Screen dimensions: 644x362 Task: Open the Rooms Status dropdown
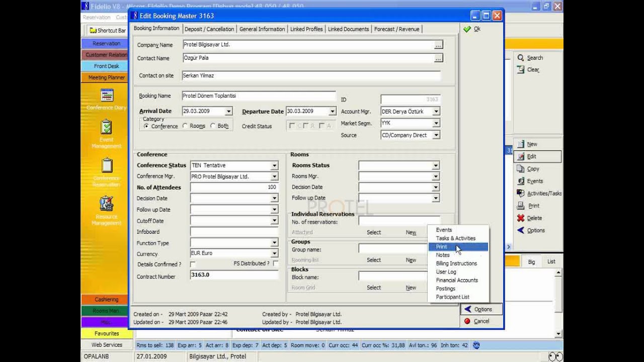(x=436, y=165)
